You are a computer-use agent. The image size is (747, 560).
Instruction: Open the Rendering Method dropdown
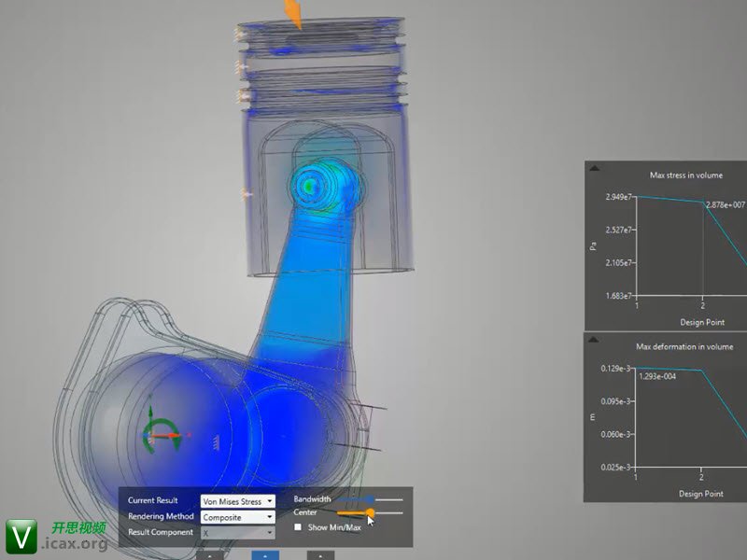pos(238,516)
